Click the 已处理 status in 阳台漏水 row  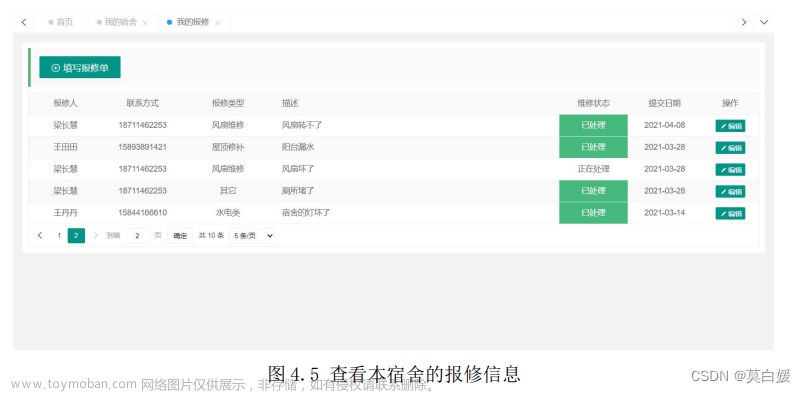(593, 147)
